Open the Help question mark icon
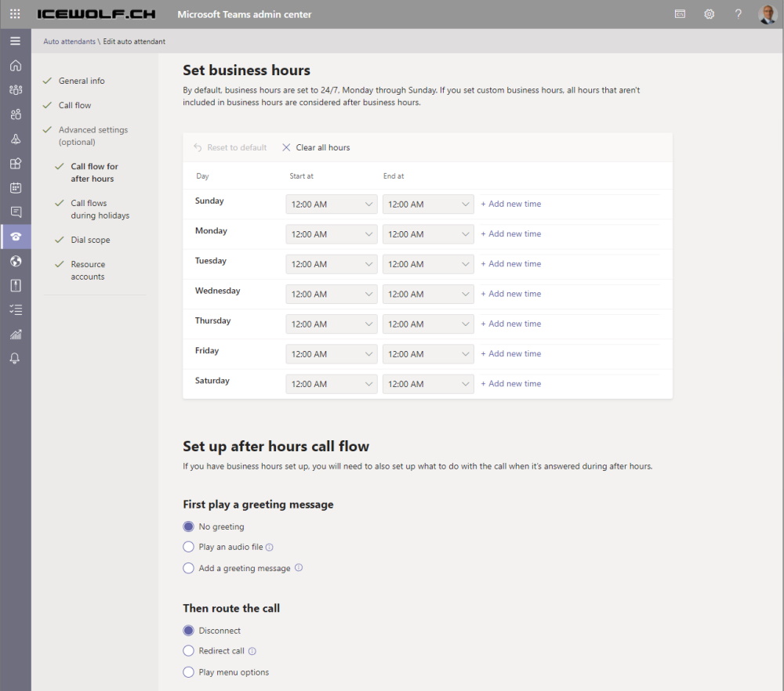Viewport: 784px width, 691px height. click(738, 14)
